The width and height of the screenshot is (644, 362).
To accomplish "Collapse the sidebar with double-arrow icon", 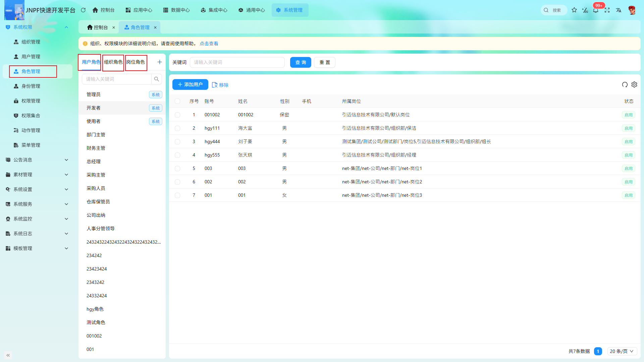I will (x=8, y=355).
